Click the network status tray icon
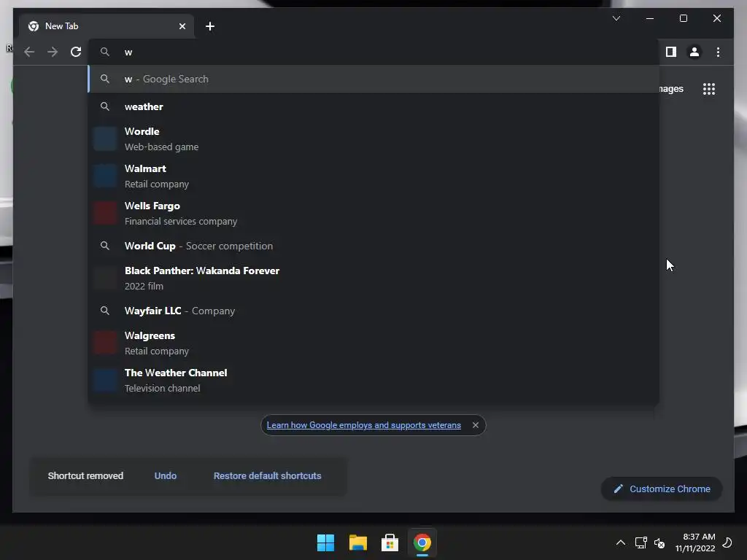The width and height of the screenshot is (747, 560). [640, 542]
